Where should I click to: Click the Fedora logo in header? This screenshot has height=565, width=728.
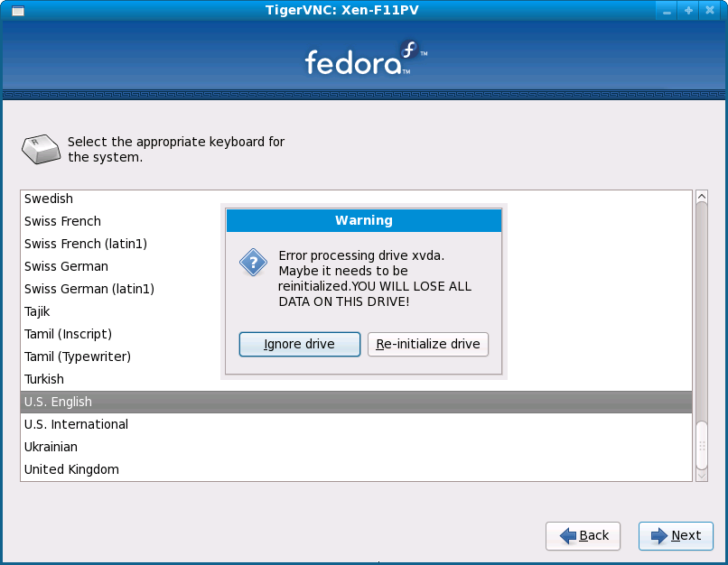coord(364,60)
